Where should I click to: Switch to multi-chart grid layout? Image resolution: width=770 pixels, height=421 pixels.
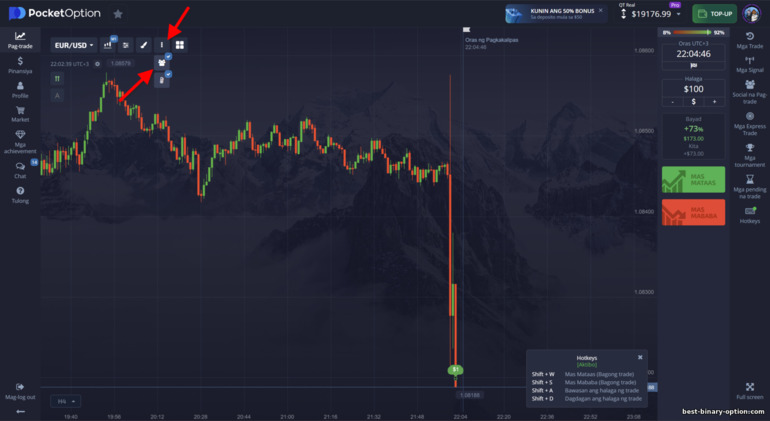179,45
